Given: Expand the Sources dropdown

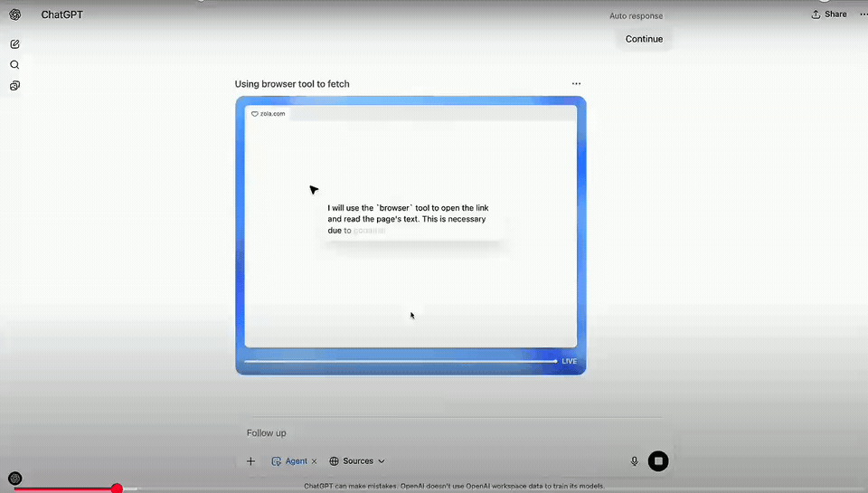Looking at the screenshot, I should pyautogui.click(x=357, y=460).
